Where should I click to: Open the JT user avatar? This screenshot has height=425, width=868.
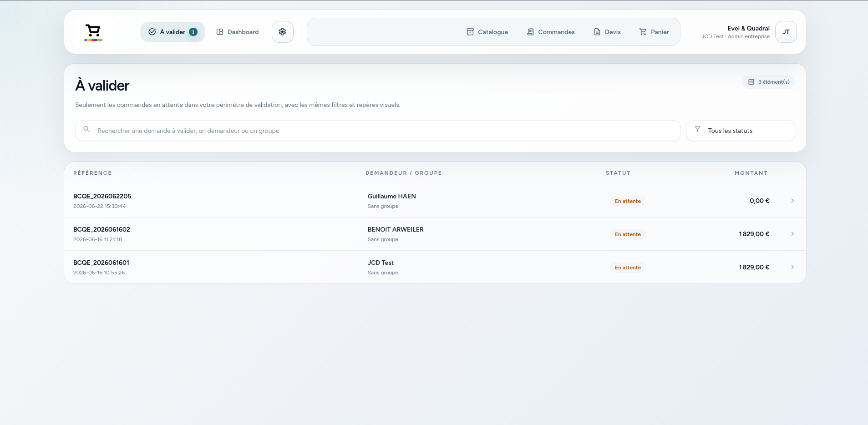[786, 32]
